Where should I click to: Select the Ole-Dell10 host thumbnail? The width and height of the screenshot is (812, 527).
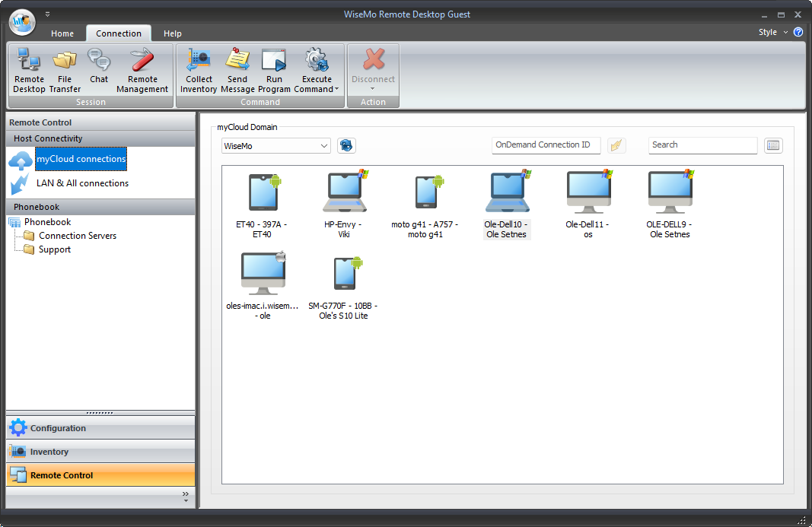coord(506,194)
